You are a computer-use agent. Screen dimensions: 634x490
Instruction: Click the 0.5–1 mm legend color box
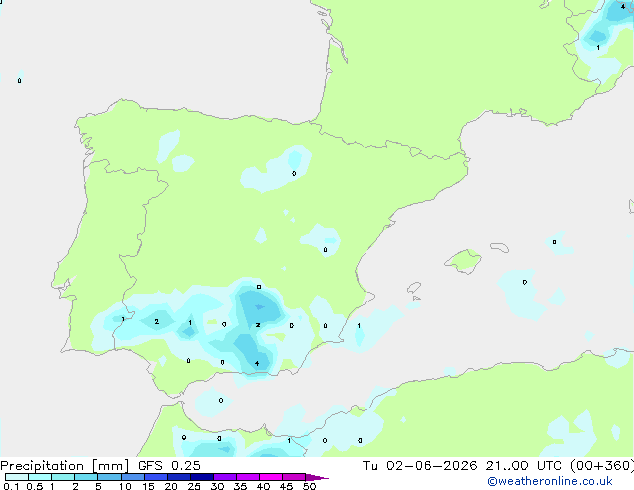tap(40, 477)
